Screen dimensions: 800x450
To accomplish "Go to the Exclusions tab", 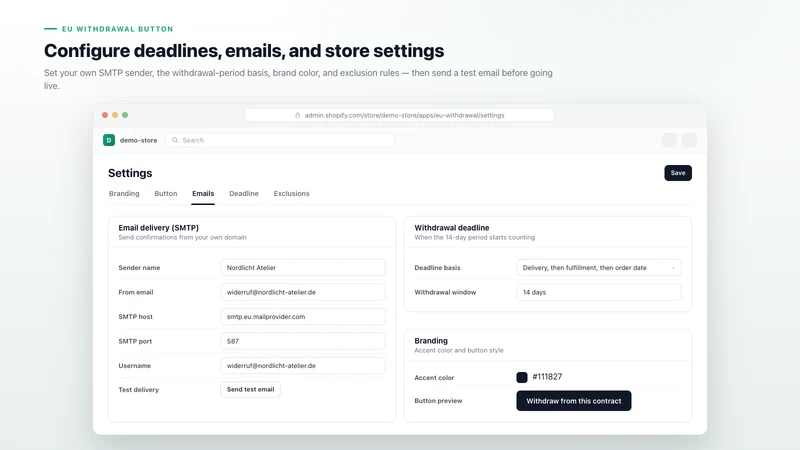I will [291, 193].
